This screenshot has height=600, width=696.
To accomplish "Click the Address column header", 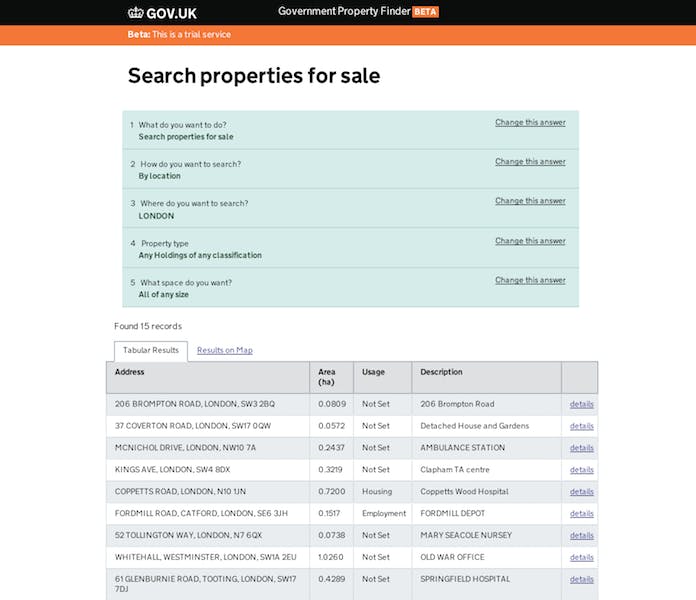I will (x=130, y=373).
